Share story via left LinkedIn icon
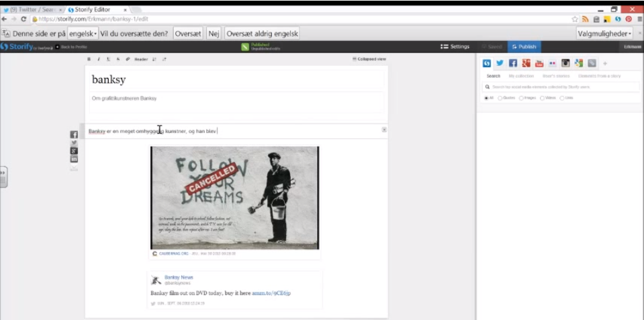 (74, 159)
